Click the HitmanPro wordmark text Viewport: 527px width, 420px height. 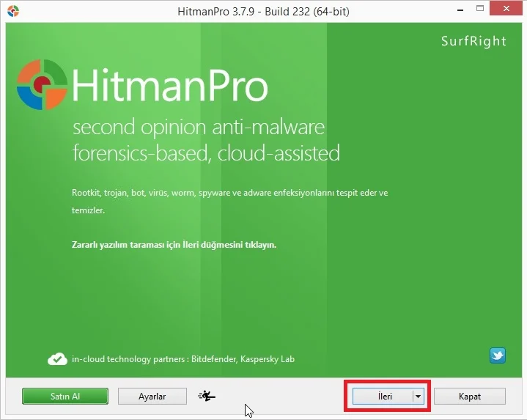170,86
